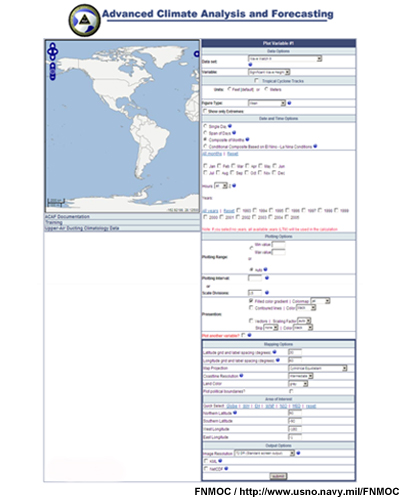Open help icon beside Span of Days
Viewport: 400px width, 500px height.
[x=234, y=133]
